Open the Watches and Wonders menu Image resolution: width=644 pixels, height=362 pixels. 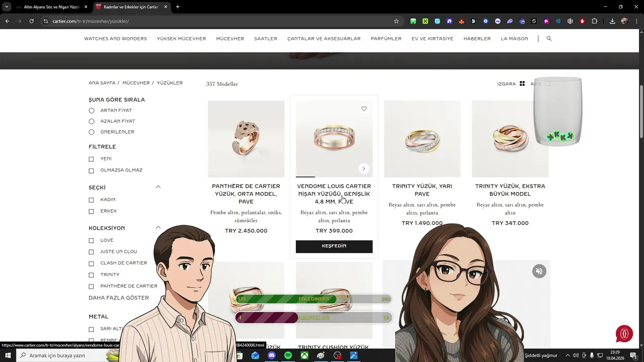point(115,39)
